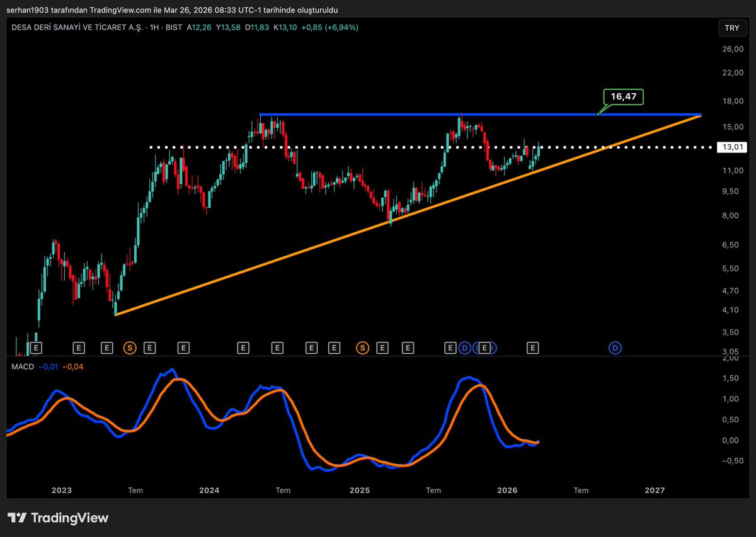
Task: Click the 13,01 current price tag
Action: 731,147
